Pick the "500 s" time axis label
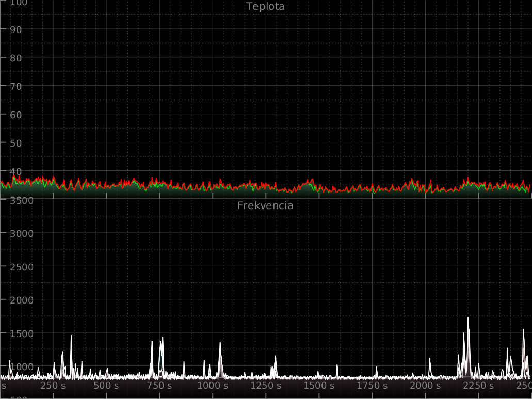 point(106,386)
